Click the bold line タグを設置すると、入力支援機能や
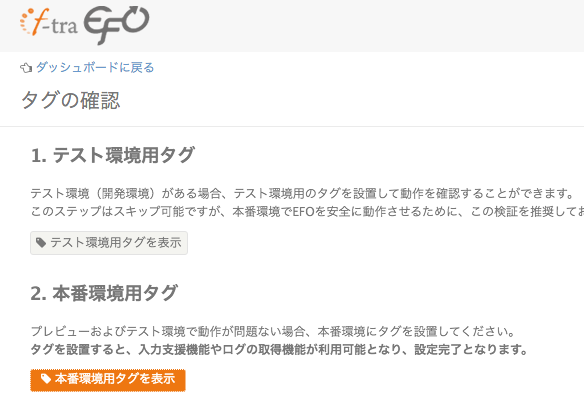 click(279, 349)
